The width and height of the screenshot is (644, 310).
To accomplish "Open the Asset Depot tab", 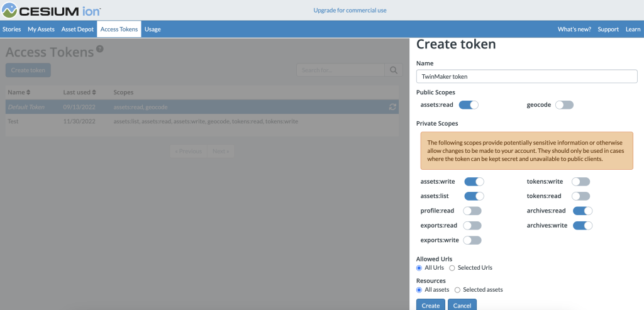I will (x=77, y=29).
